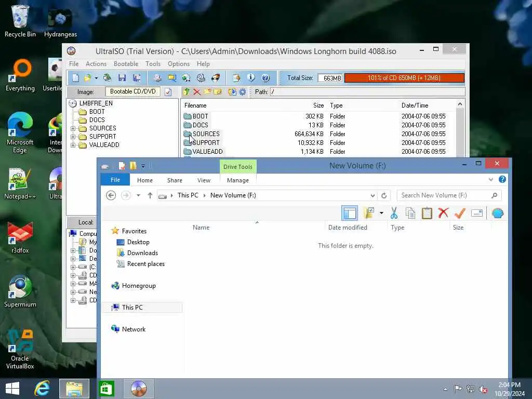Click the Burn CD/DVD image flame icon
The image size is (532, 399).
tap(216, 78)
